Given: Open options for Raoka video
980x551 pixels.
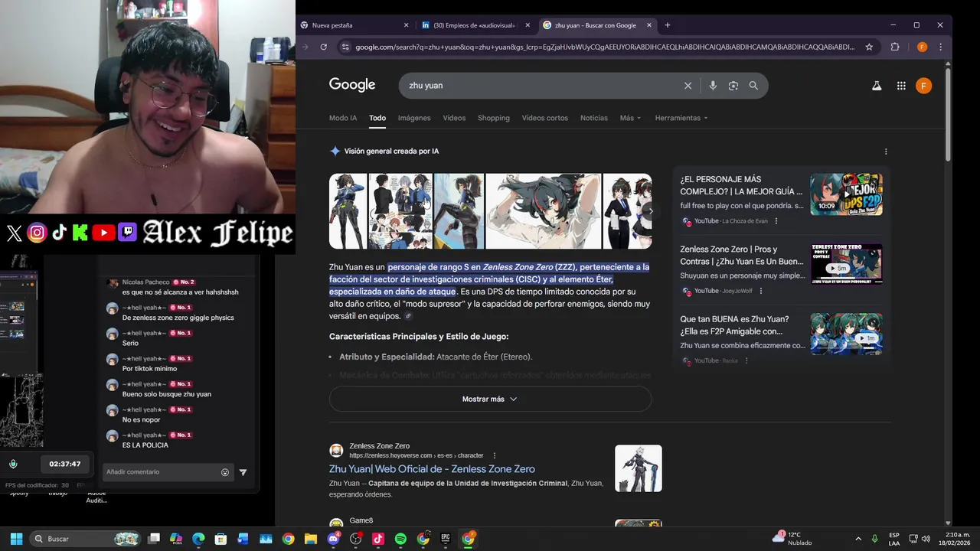Looking at the screenshot, I should [746, 360].
